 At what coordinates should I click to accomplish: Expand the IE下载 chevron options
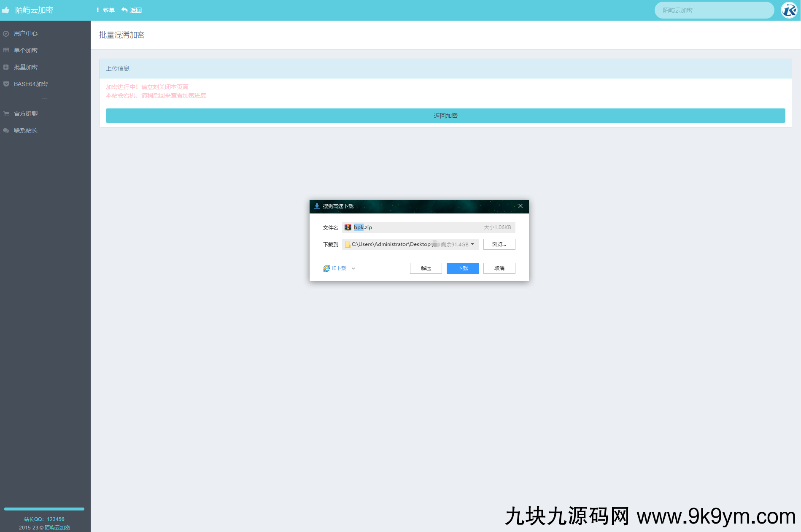coord(353,268)
